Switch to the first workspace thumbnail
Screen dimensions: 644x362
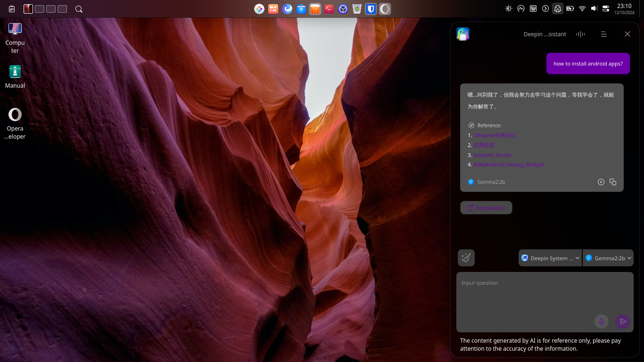[28, 9]
